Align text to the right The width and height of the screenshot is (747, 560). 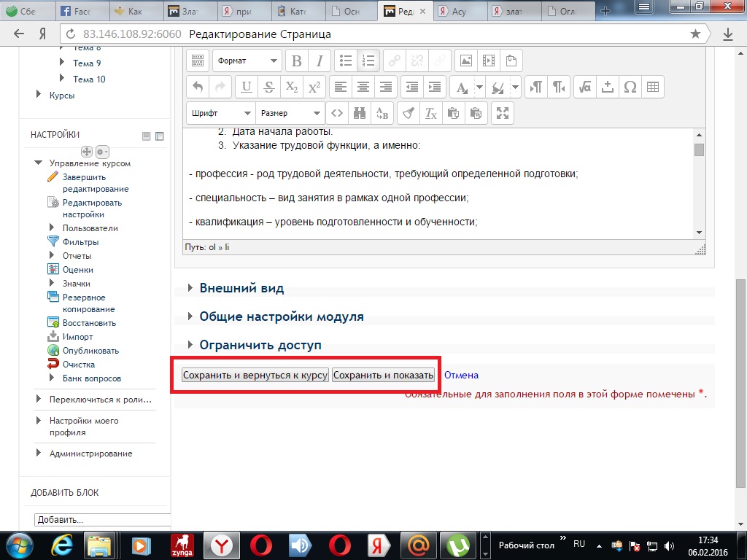click(x=386, y=87)
